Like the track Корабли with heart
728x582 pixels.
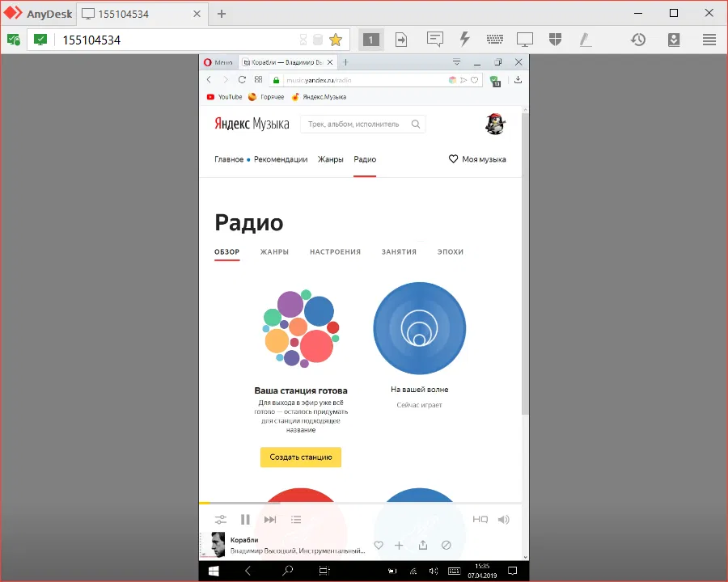pos(379,546)
